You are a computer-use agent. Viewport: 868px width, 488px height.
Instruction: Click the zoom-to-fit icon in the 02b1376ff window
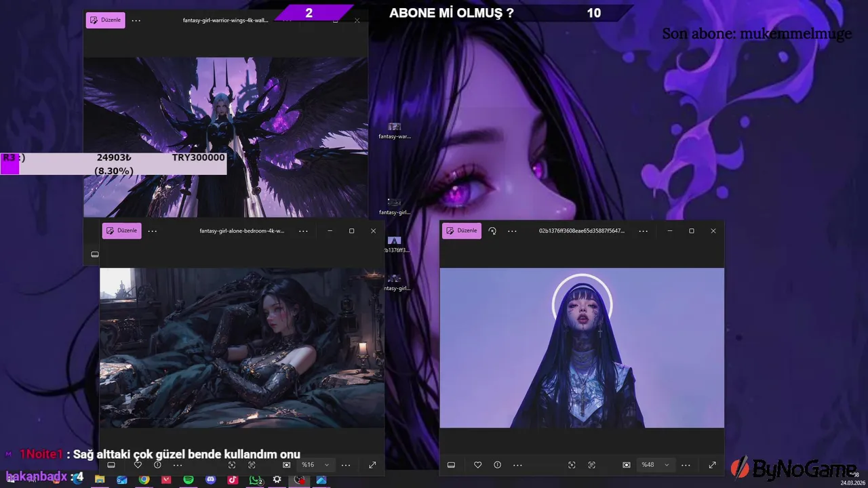pos(627,465)
